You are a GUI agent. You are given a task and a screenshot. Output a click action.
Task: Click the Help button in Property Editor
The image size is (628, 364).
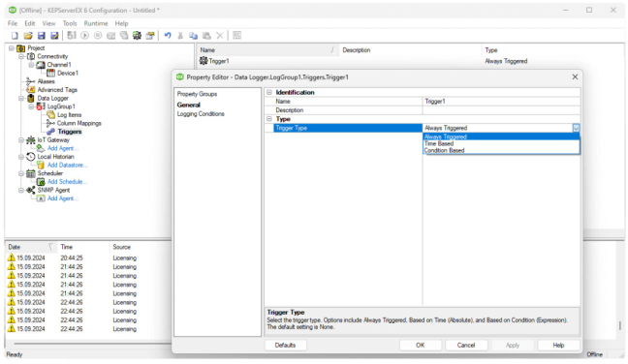(x=559, y=346)
